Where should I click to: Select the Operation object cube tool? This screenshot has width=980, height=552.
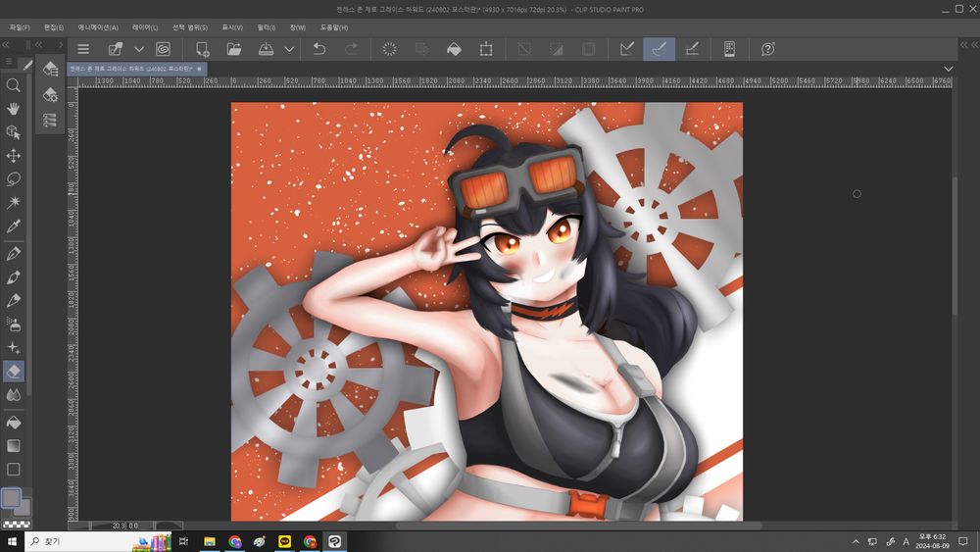[x=13, y=132]
